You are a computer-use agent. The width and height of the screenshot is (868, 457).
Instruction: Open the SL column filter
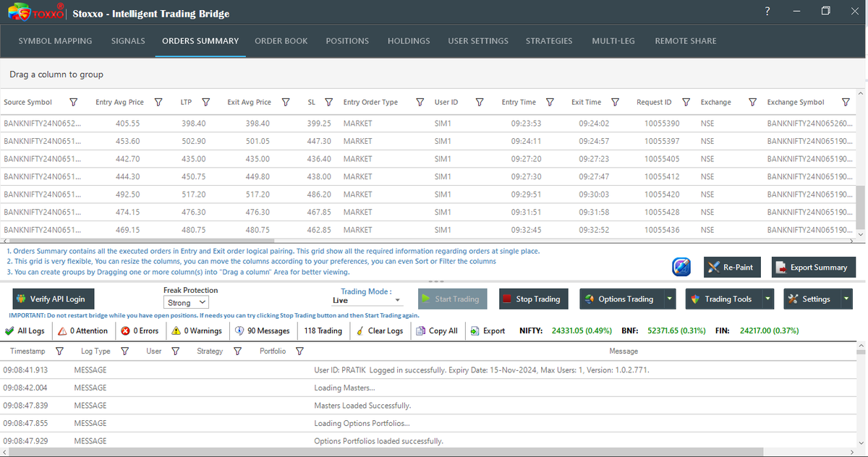(x=328, y=102)
